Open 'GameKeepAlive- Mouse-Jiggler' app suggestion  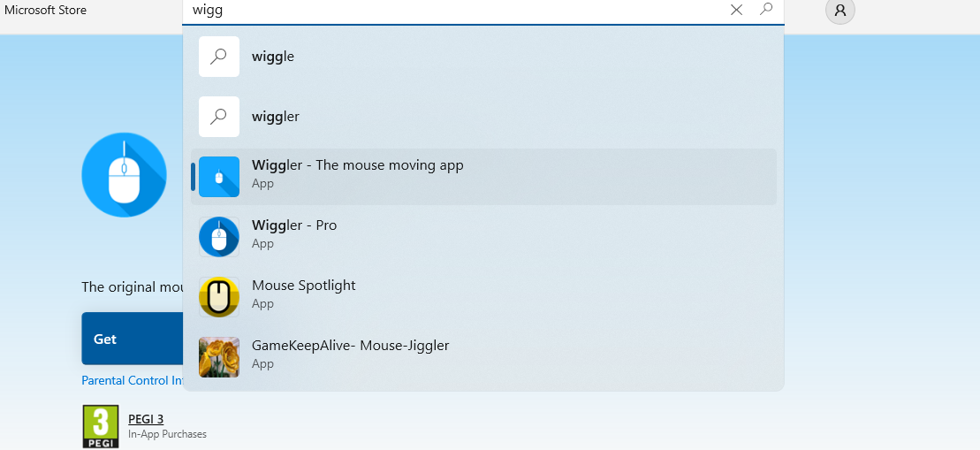(351, 346)
